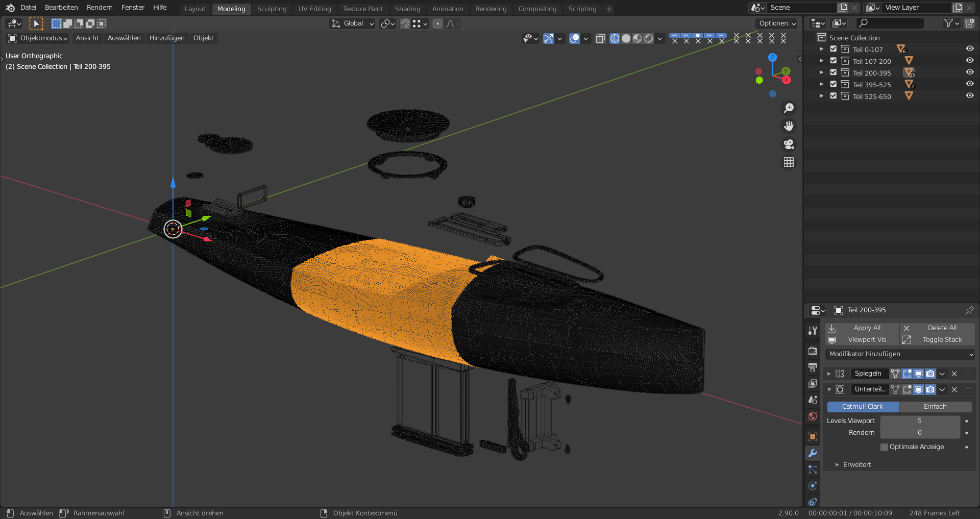Open the object properties tab icon

[813, 437]
